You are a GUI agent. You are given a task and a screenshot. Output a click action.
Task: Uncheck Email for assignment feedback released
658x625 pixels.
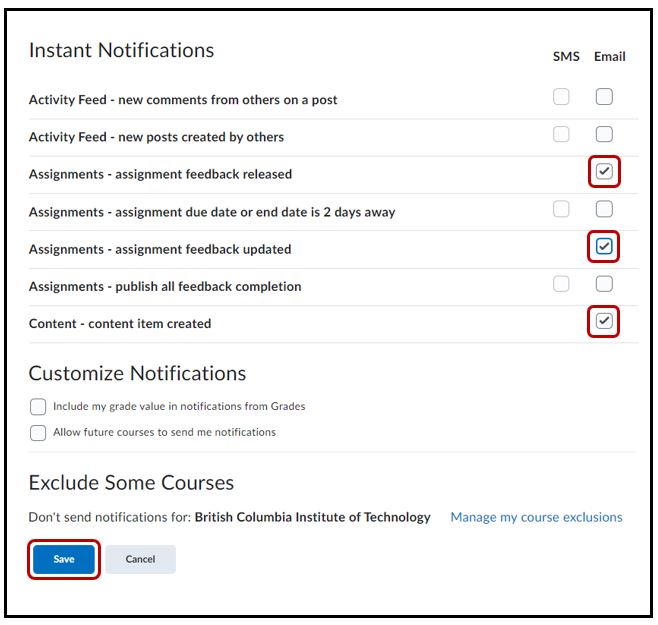click(x=604, y=172)
